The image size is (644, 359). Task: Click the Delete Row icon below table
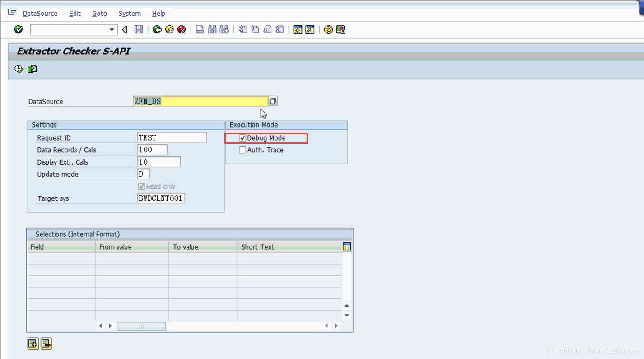pyautogui.click(x=46, y=344)
